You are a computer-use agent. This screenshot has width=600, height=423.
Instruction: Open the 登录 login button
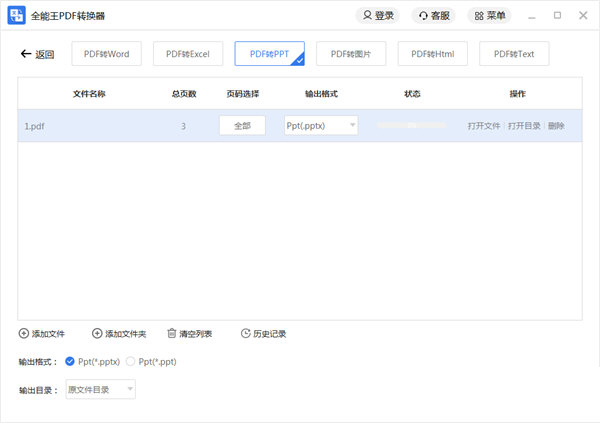[378, 16]
